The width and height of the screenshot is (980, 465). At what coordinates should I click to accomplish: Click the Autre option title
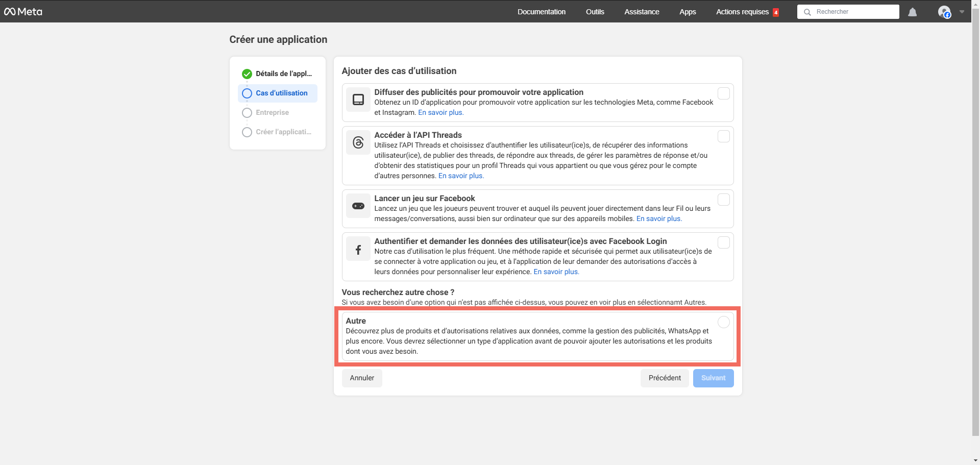pyautogui.click(x=356, y=321)
